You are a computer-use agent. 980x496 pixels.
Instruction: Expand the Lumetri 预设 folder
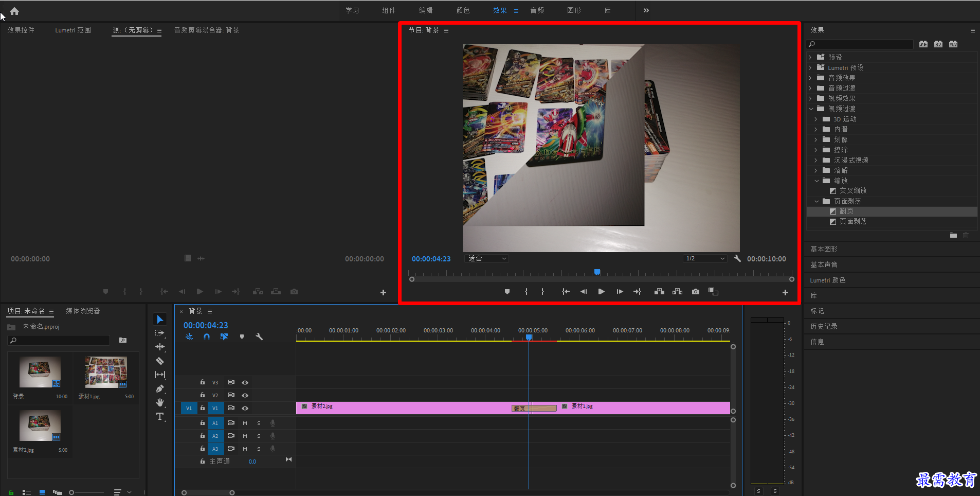[x=810, y=67]
